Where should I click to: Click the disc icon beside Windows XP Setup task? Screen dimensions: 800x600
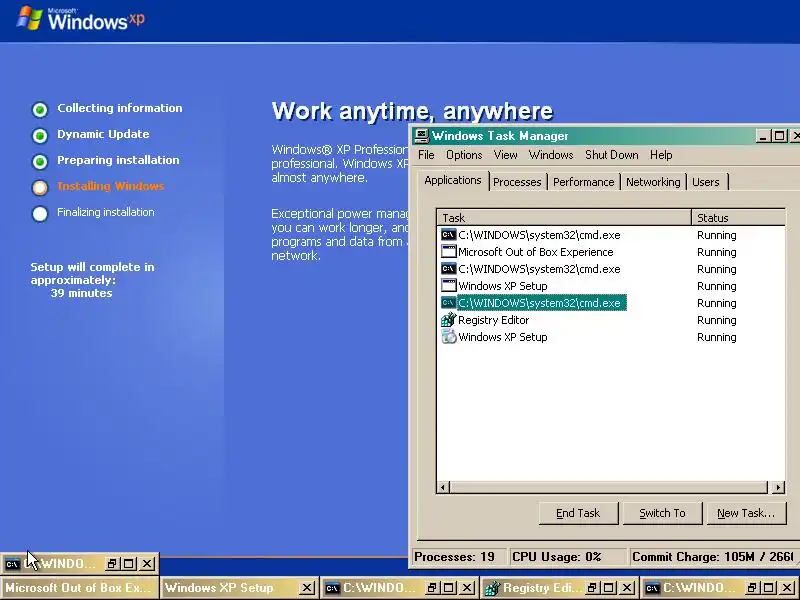pyautogui.click(x=448, y=337)
